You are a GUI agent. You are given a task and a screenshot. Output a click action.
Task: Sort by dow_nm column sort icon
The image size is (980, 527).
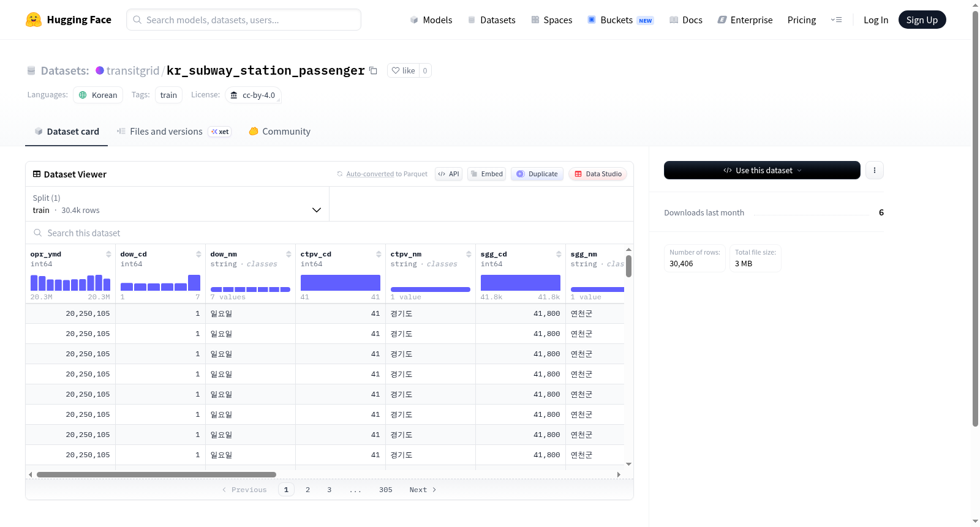click(x=288, y=254)
